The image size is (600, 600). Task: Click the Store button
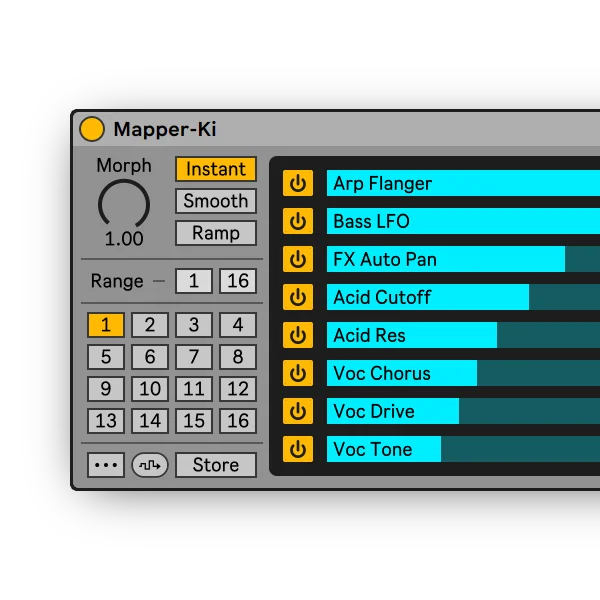tap(216, 465)
